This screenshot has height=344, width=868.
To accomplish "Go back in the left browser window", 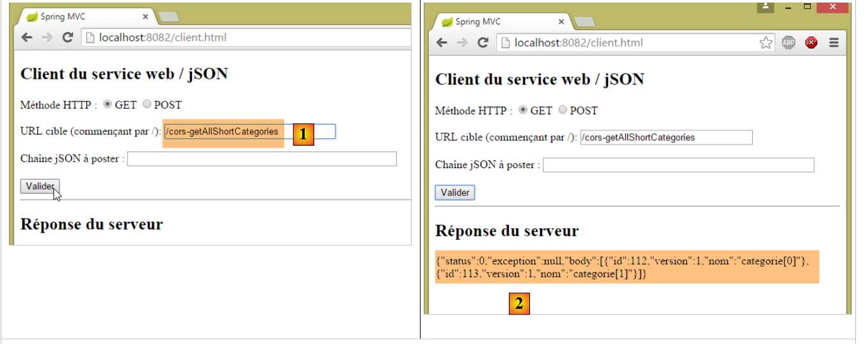I will 27,38.
